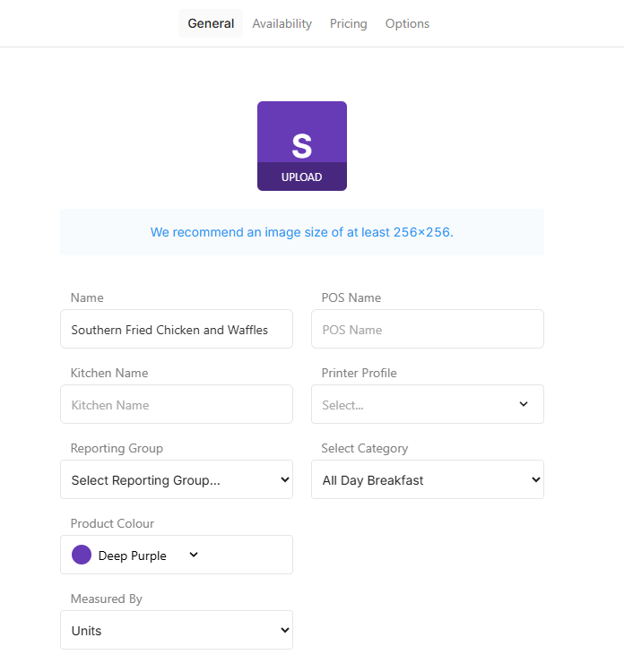Focus the POS Name input field

[427, 330]
